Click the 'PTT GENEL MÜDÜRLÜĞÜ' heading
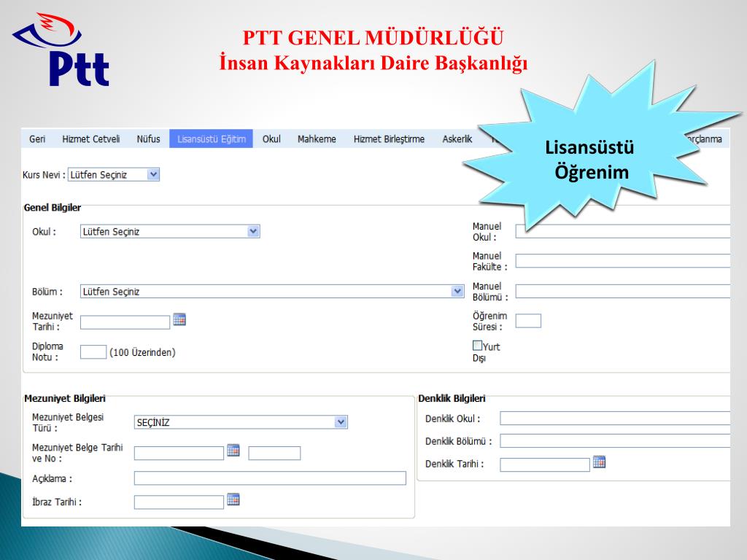 (x=373, y=38)
